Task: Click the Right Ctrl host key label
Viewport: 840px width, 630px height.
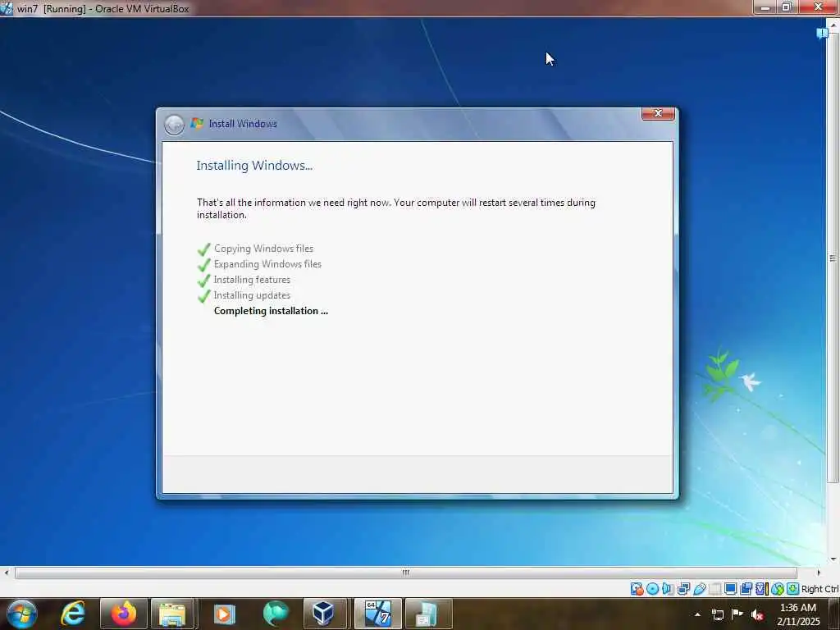Action: click(819, 589)
